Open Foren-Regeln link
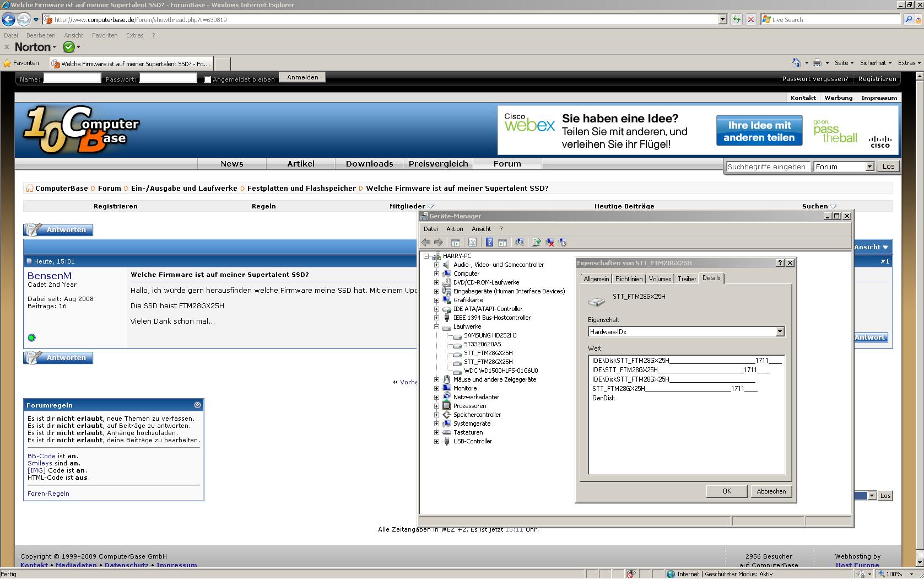The width and height of the screenshot is (924, 579). click(x=48, y=494)
